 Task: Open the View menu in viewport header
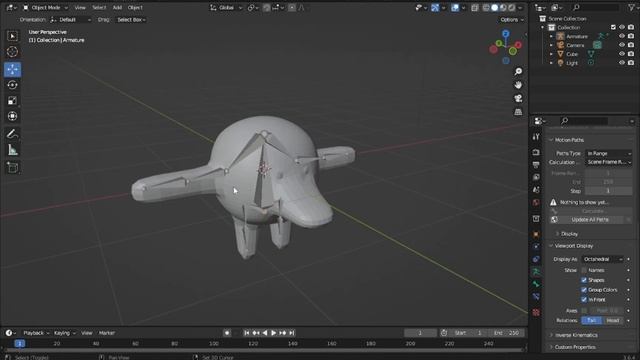[x=80, y=7]
